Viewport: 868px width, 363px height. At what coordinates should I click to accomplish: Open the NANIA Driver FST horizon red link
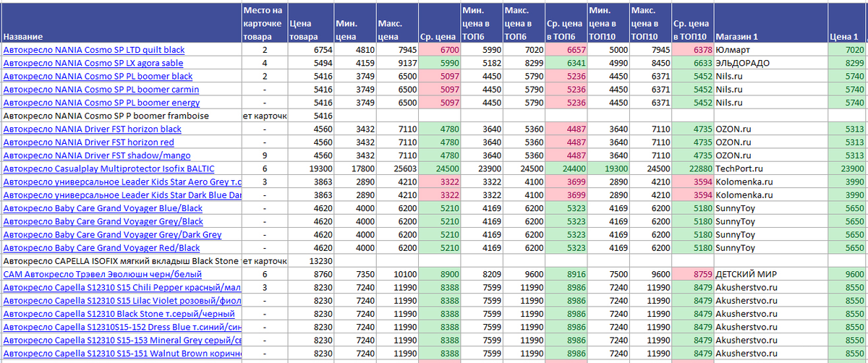pos(88,142)
